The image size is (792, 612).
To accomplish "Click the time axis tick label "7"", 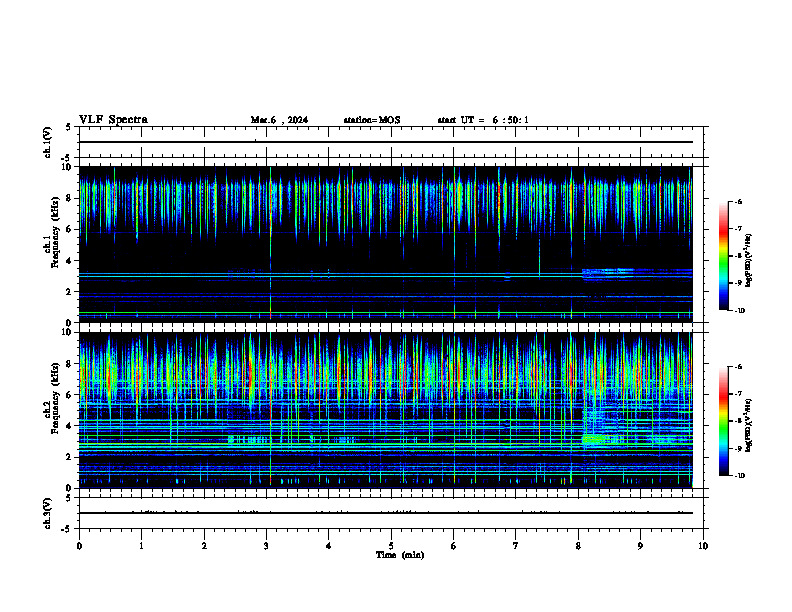I will (x=516, y=546).
